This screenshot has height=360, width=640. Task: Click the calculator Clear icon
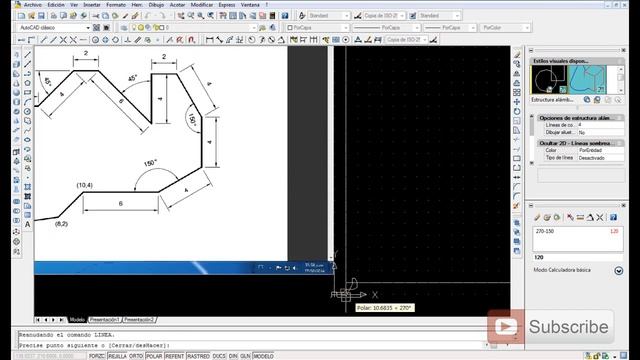point(538,218)
